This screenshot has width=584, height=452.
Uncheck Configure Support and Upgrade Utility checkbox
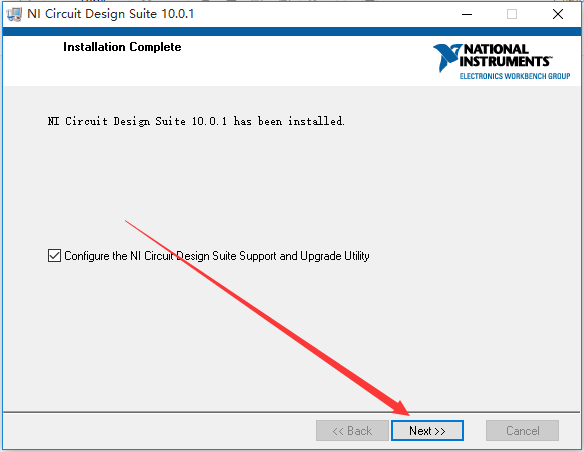54,256
